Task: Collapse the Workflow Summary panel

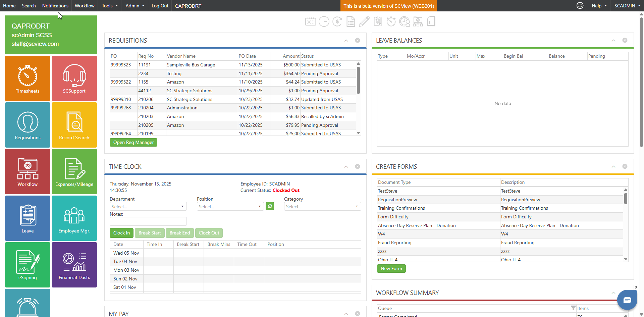Action: [x=613, y=293]
